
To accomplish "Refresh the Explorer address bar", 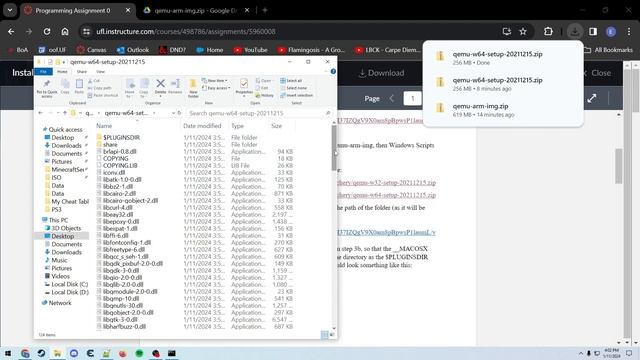I will (179, 113).
